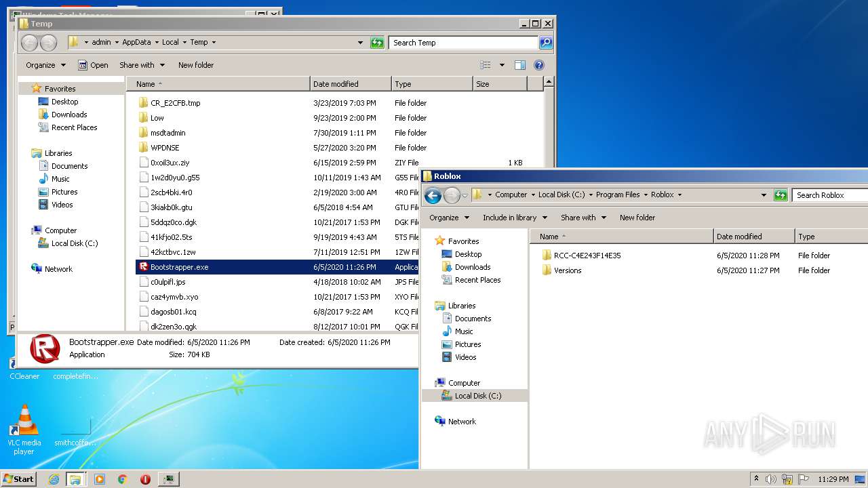Image resolution: width=868 pixels, height=488 pixels.
Task: Click the Action Center flag icon
Action: [x=804, y=479]
